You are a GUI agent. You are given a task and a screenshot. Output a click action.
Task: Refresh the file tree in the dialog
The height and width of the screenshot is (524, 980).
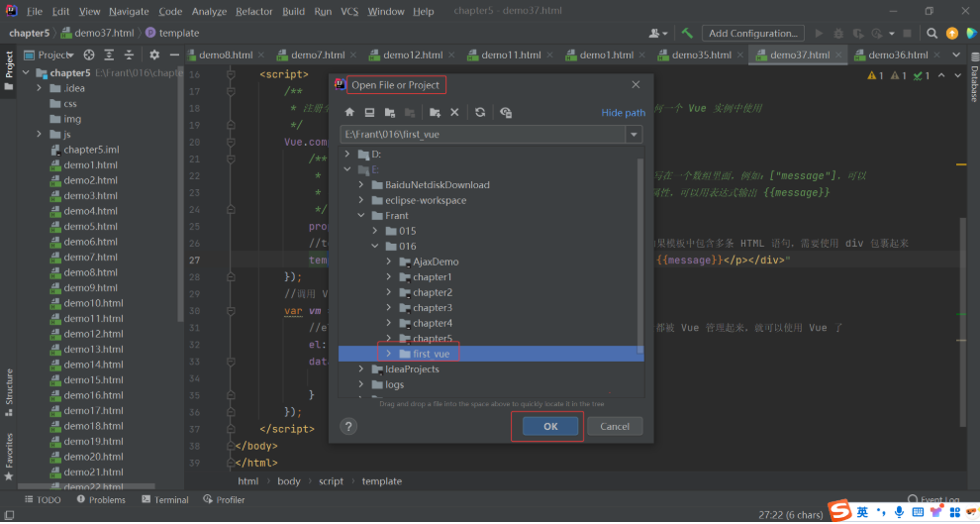[x=480, y=113]
